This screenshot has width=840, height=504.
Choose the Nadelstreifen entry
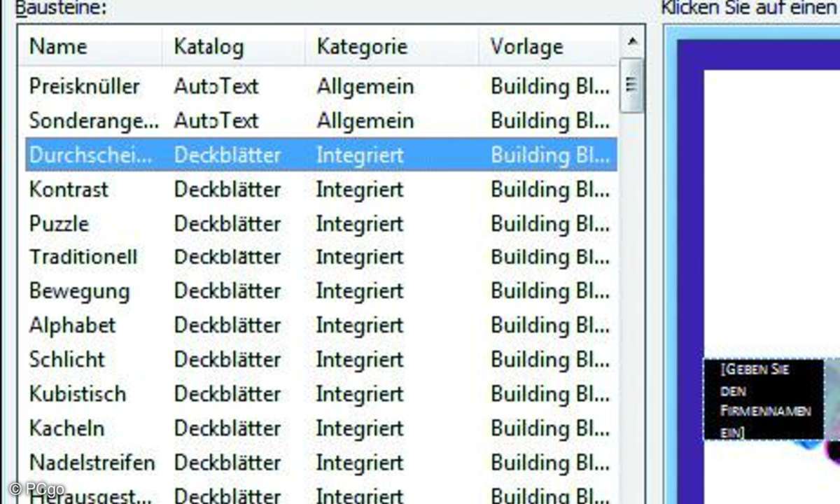click(92, 463)
